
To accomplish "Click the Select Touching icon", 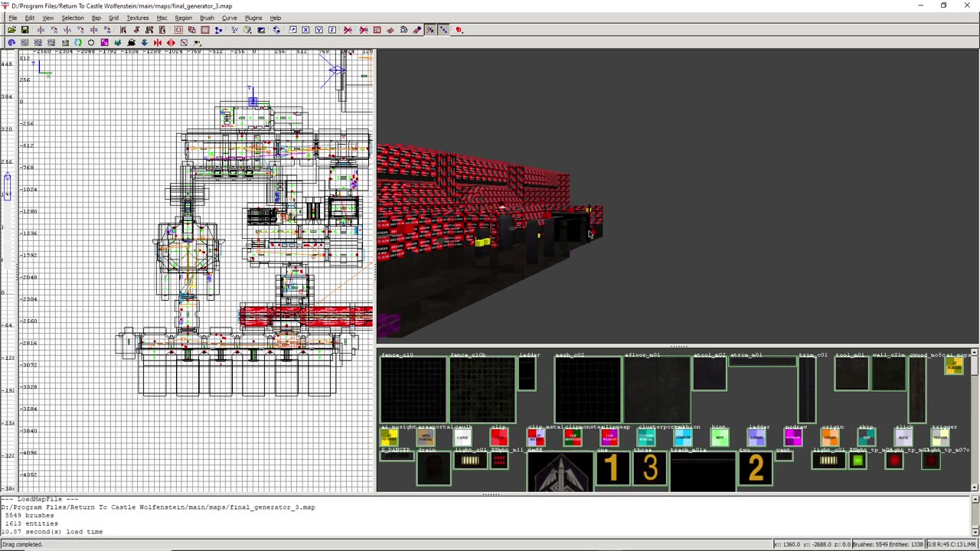I will pos(136,30).
